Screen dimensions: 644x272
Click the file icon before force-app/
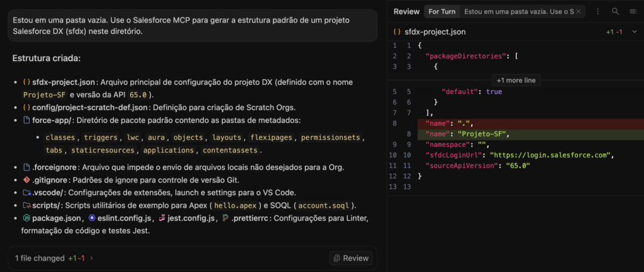pyautogui.click(x=26, y=120)
